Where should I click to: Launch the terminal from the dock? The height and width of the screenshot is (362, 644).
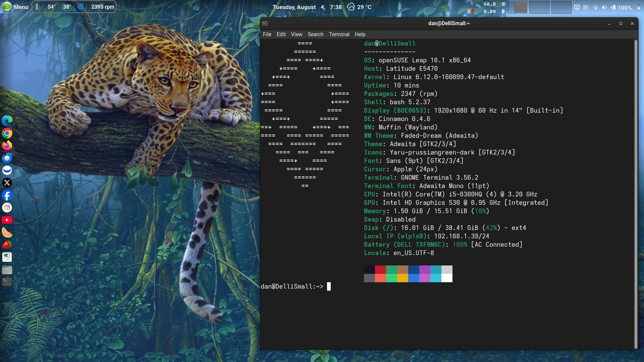(7, 282)
